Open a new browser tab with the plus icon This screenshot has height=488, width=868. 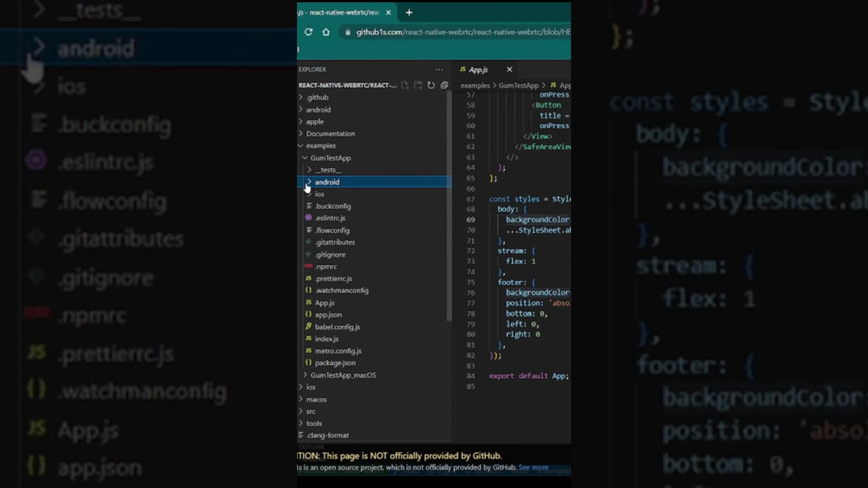pyautogui.click(x=409, y=12)
